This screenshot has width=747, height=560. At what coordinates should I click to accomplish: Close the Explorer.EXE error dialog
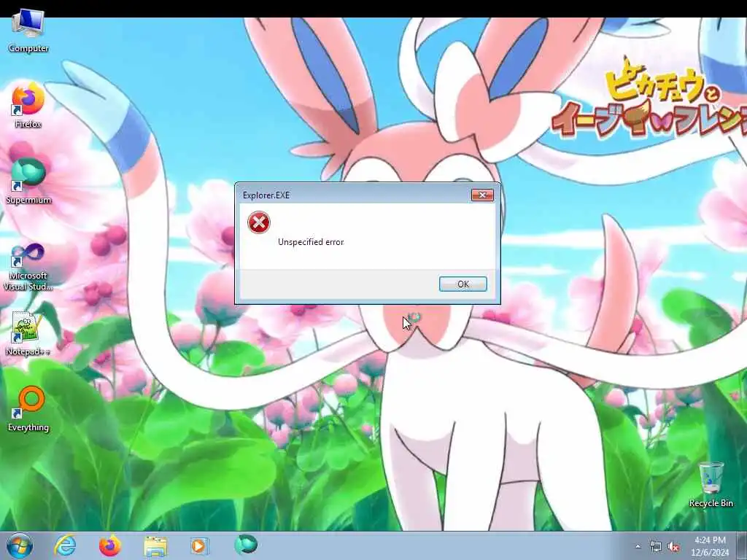(482, 195)
